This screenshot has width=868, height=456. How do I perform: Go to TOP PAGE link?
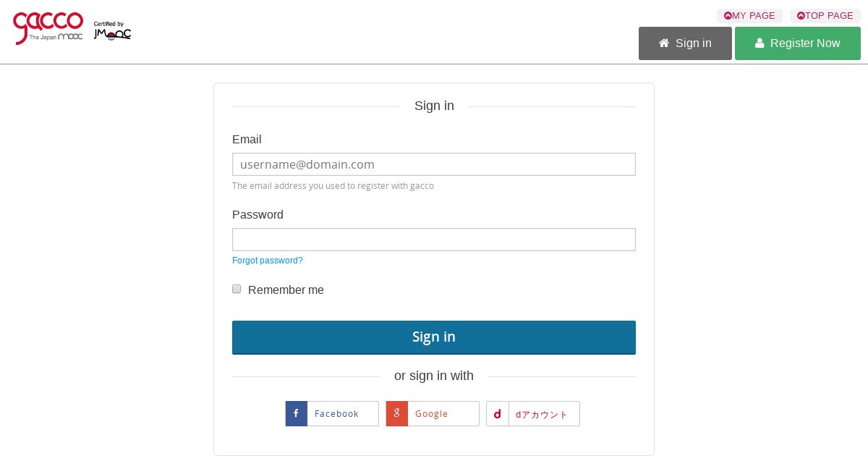point(829,16)
